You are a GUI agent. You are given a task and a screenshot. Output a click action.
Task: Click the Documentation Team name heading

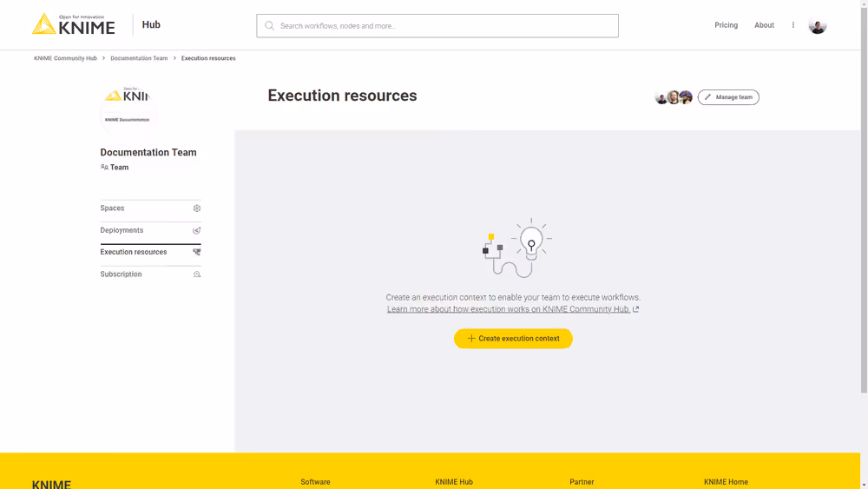tap(148, 152)
